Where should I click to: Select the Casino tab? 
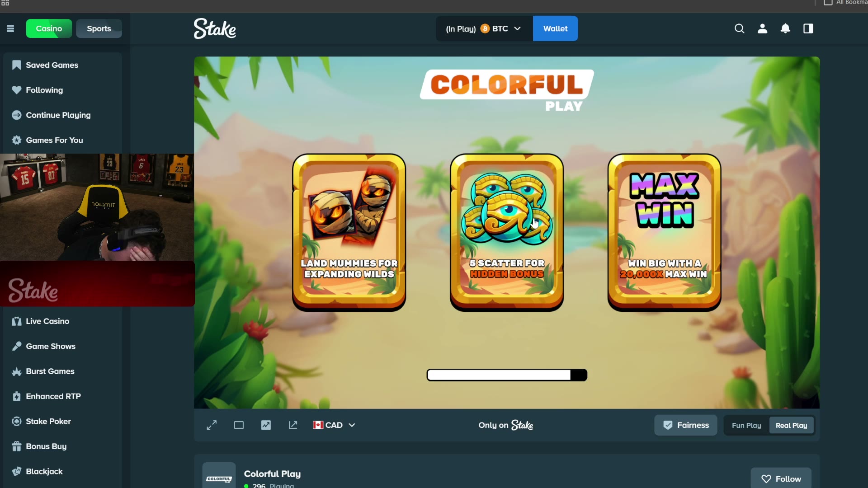tap(49, 28)
